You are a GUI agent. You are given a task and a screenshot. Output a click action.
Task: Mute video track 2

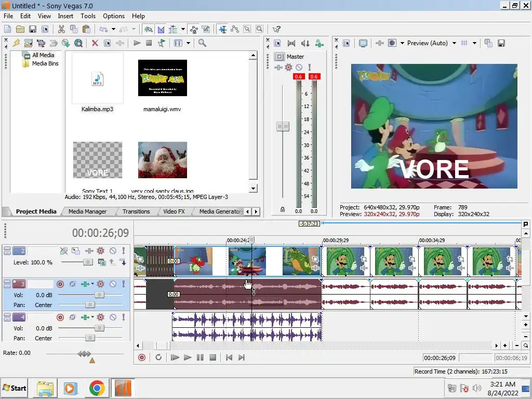tap(113, 251)
